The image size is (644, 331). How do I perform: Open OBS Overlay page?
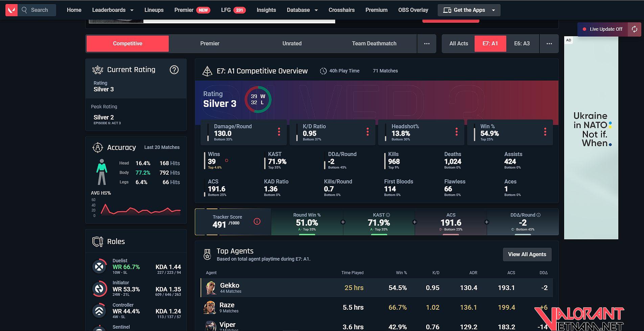[x=413, y=10]
